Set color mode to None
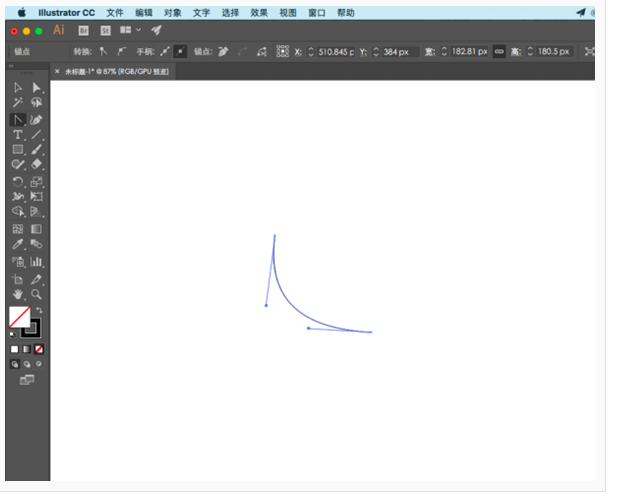This screenshot has height=494, width=625. coord(39,349)
